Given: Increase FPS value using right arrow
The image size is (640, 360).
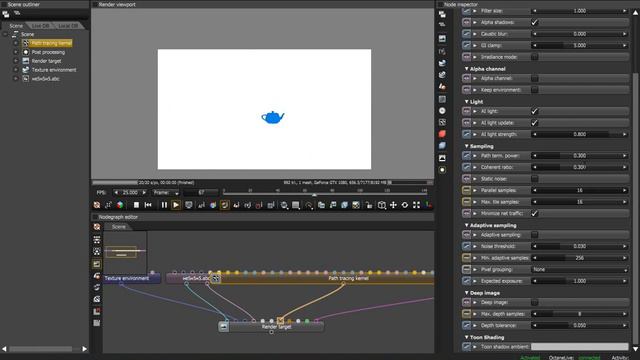Looking at the screenshot, I should [144, 193].
